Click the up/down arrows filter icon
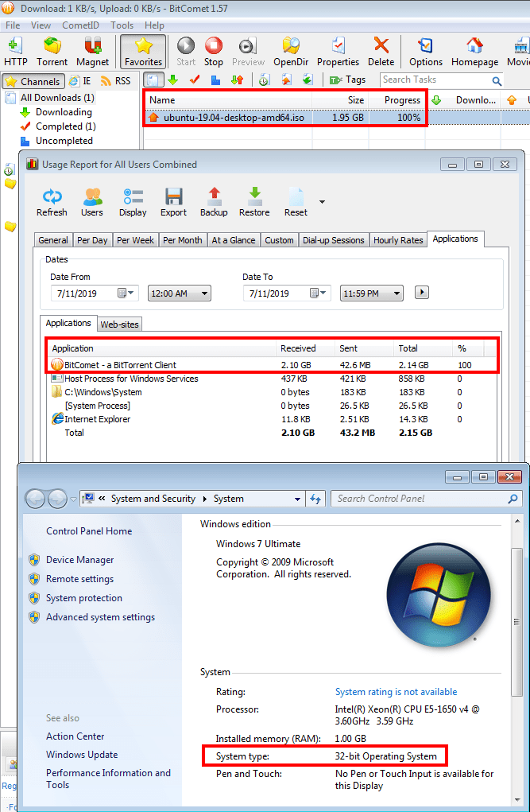530x812 pixels. point(237,80)
